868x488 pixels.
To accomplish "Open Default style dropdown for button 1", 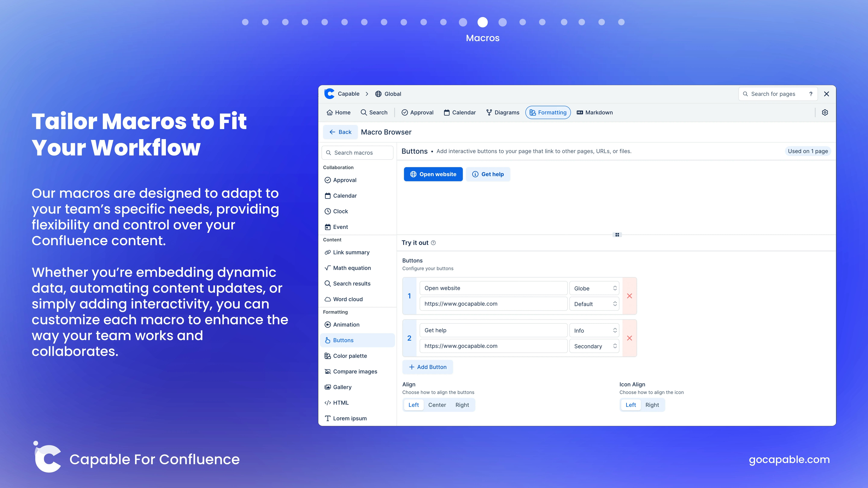I will [x=594, y=304].
